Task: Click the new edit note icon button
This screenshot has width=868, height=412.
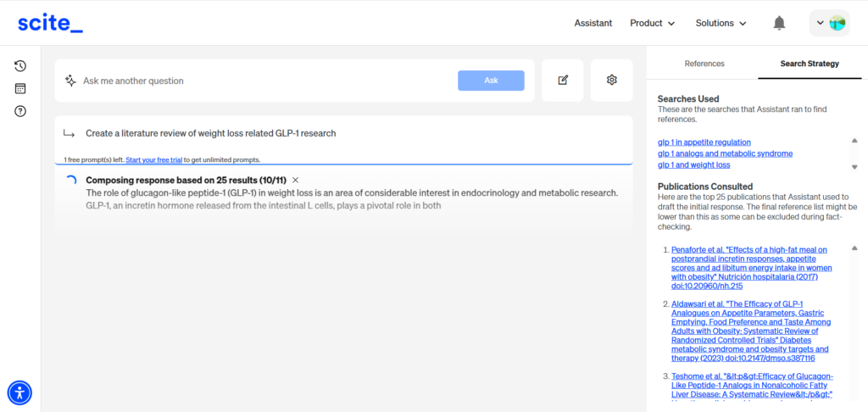Action: [x=563, y=81]
